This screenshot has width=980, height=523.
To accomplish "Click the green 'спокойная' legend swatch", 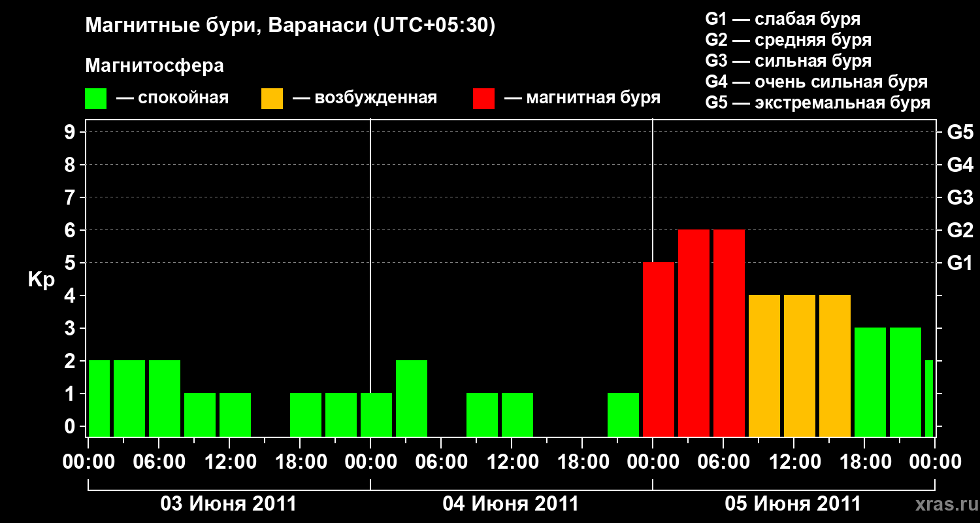I will pos(96,99).
